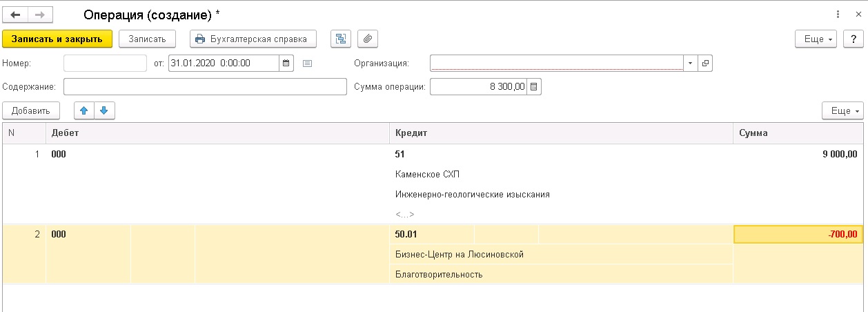
Task: Click the back navigation arrow
Action: [15, 14]
